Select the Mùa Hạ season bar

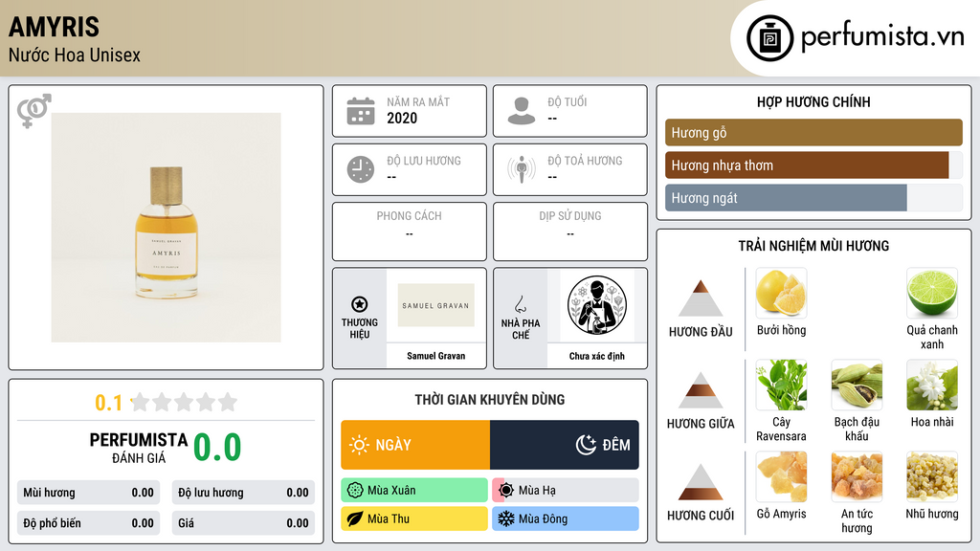566,491
